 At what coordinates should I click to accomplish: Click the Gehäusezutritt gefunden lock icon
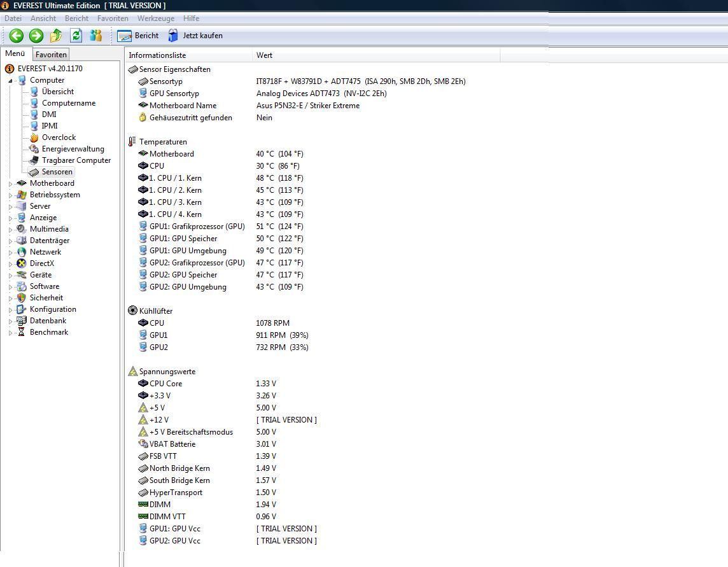coord(143,118)
